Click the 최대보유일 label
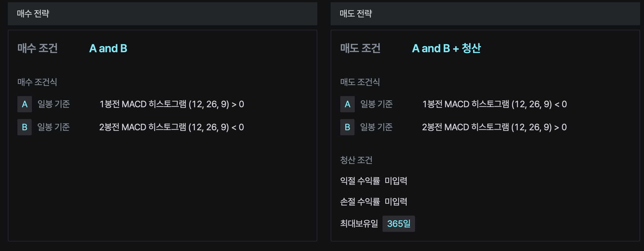The image size is (644, 251). (x=359, y=223)
